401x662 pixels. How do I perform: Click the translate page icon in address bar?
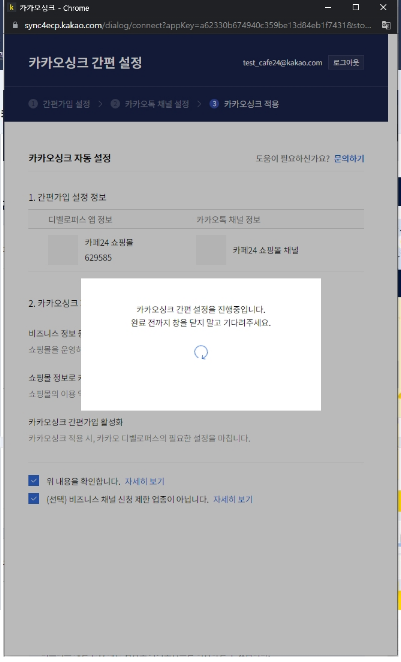click(386, 25)
